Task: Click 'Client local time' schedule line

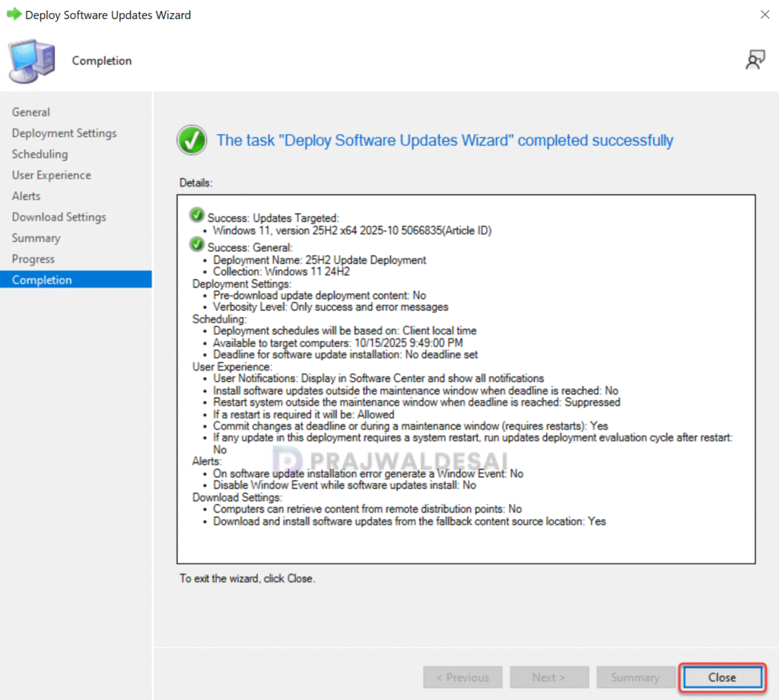Action: pos(345,331)
